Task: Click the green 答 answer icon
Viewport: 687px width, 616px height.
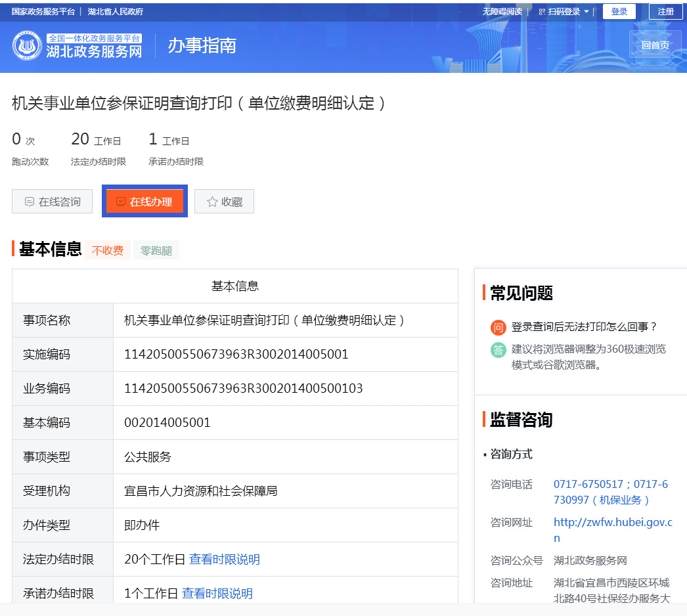Action: 499,349
